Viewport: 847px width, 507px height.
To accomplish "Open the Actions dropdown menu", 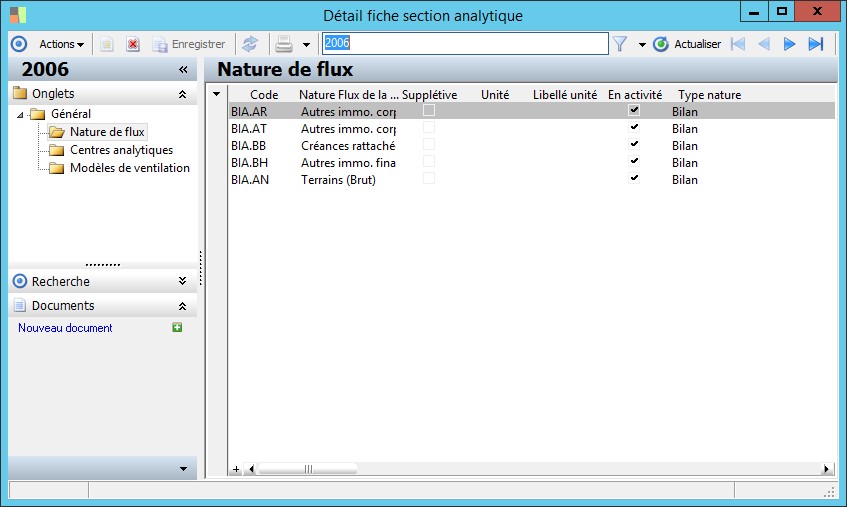I will pos(62,44).
